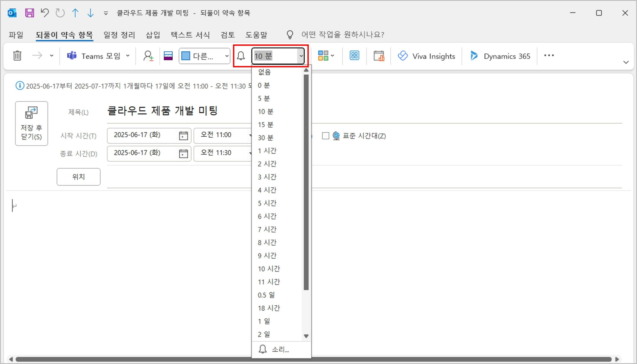Toggle the 표준 시간대 checkbox
Screen dimensions: 637x364
coord(325,136)
